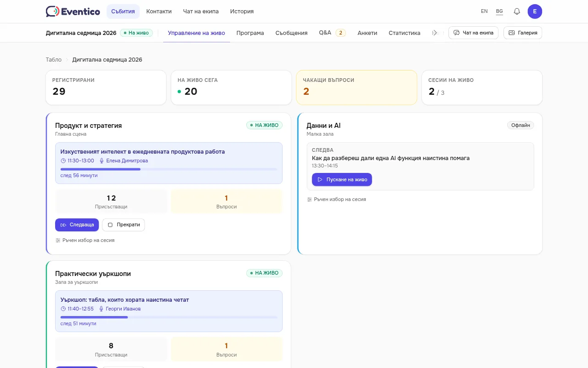Switch to the Програма tab

point(250,33)
